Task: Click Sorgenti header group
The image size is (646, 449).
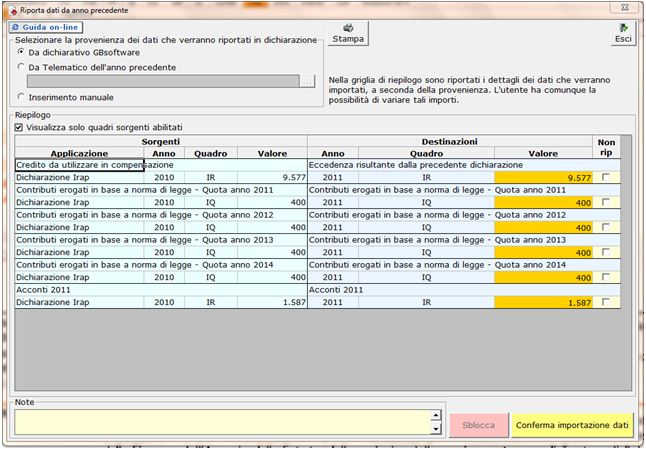Action: click(161, 141)
